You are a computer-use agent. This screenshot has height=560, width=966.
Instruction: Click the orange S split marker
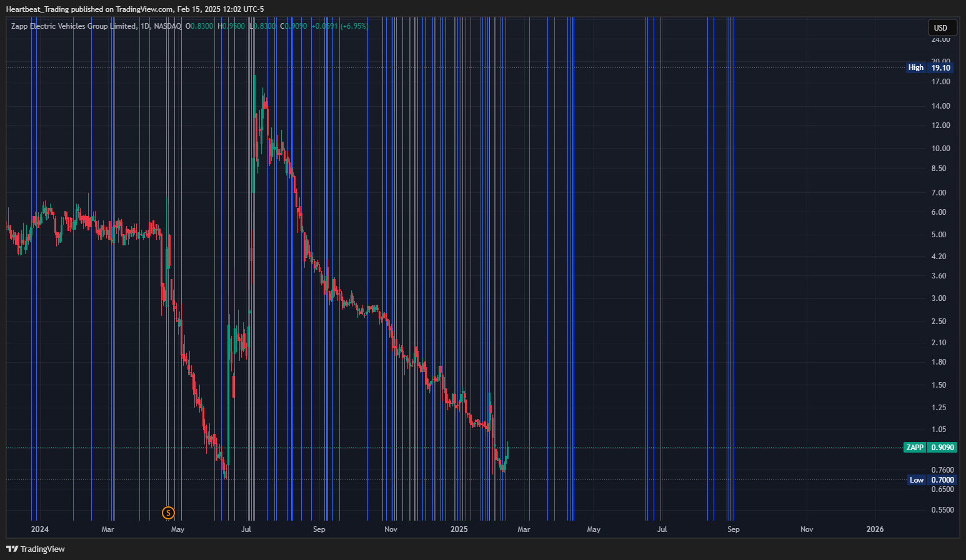[168, 513]
